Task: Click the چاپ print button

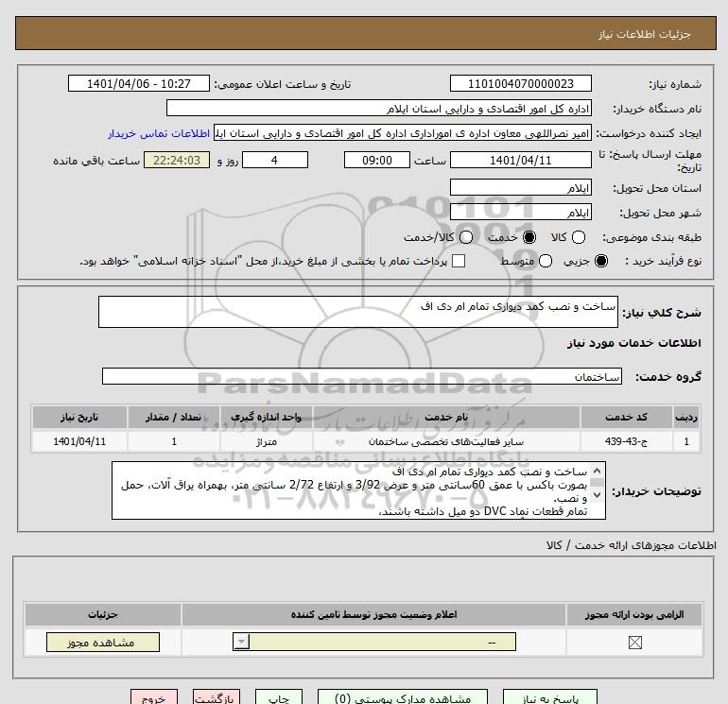Action: (279, 697)
